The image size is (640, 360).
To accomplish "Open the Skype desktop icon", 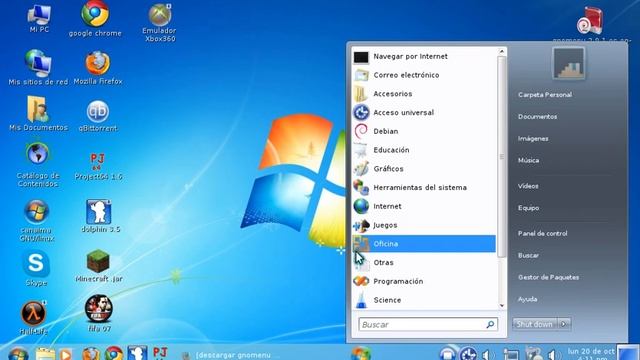I will coord(36,269).
